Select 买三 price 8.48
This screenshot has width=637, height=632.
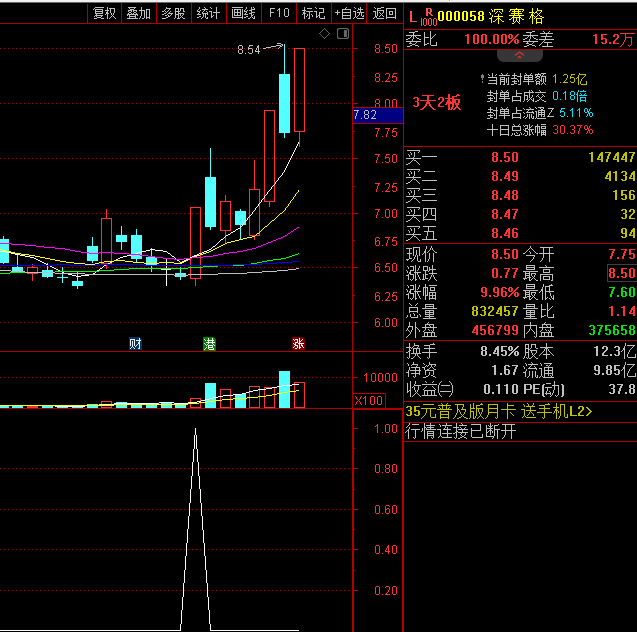[505, 195]
